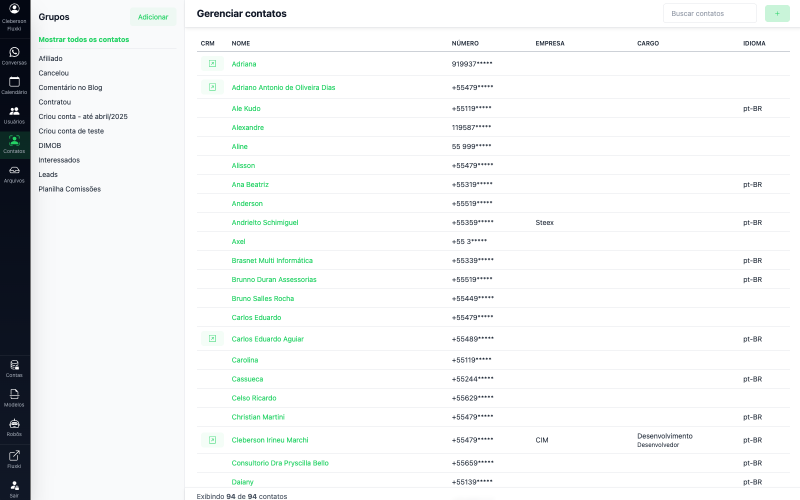Image resolution: width=800 pixels, height=500 pixels.
Task: Open contact Andrielto Schimiguel
Action: [265, 223]
